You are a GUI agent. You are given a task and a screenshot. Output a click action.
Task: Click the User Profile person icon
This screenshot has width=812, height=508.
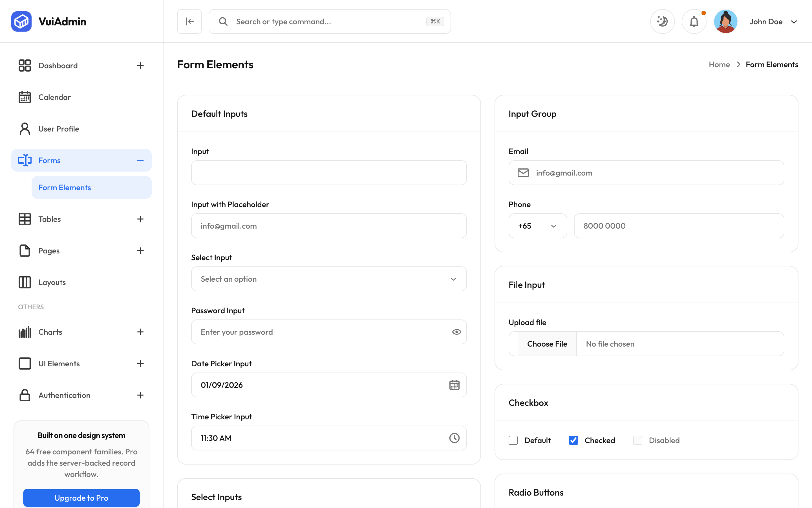tap(25, 129)
